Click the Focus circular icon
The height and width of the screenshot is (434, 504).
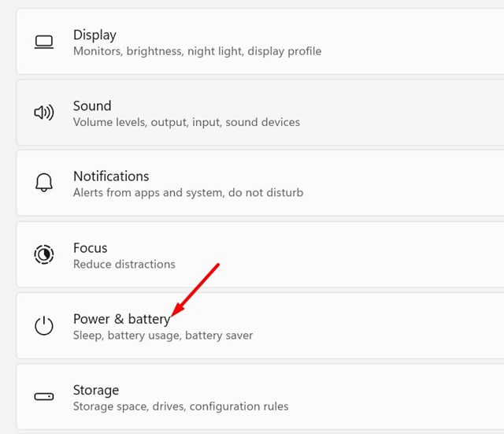(44, 254)
